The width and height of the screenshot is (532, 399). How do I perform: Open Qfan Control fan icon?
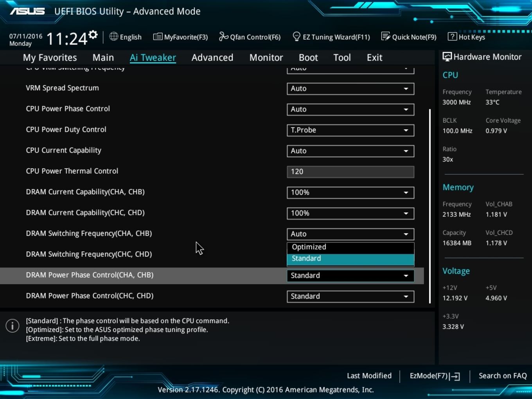(223, 37)
